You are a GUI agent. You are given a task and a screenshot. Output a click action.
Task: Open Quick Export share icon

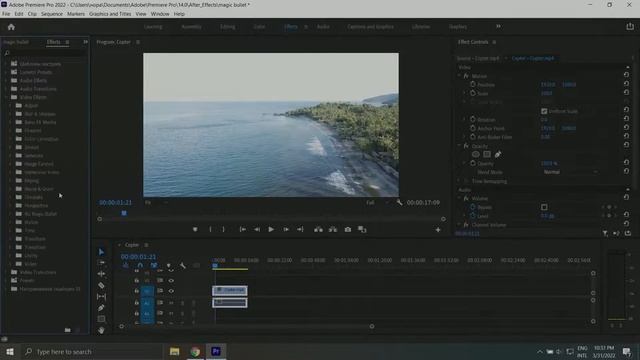(x=630, y=27)
